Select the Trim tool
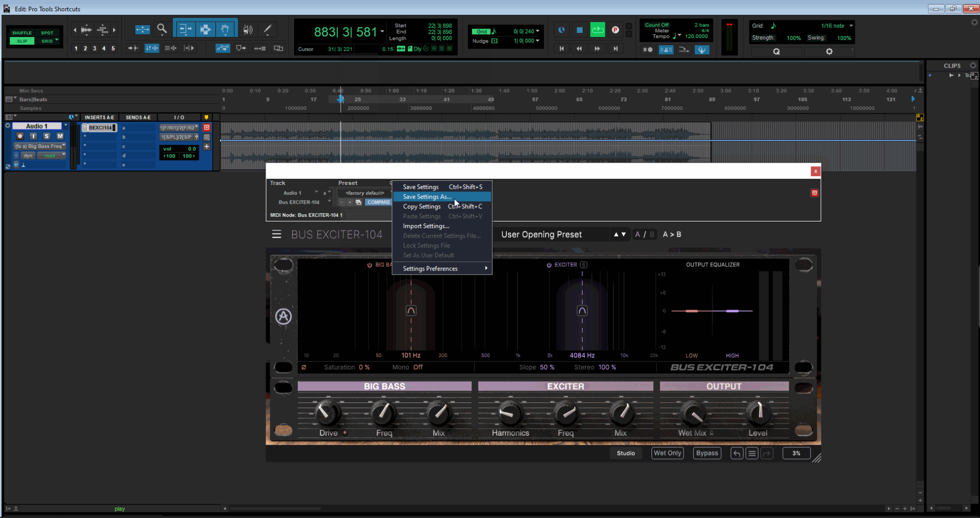The image size is (980, 518). 185,29
